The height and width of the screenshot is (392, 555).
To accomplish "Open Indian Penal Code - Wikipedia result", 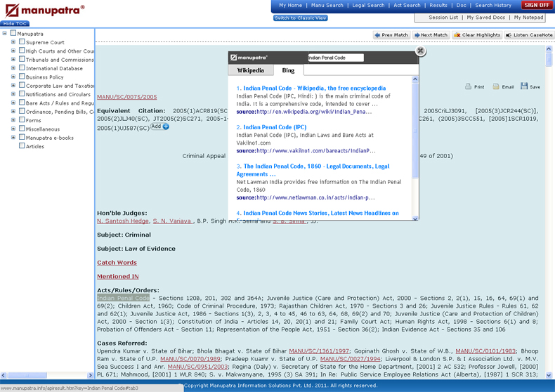I will click(x=314, y=88).
